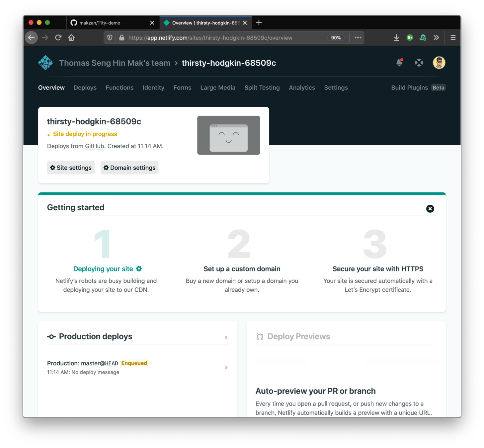484x448 pixels.
Task: Open the notifications bell
Action: (x=400, y=62)
